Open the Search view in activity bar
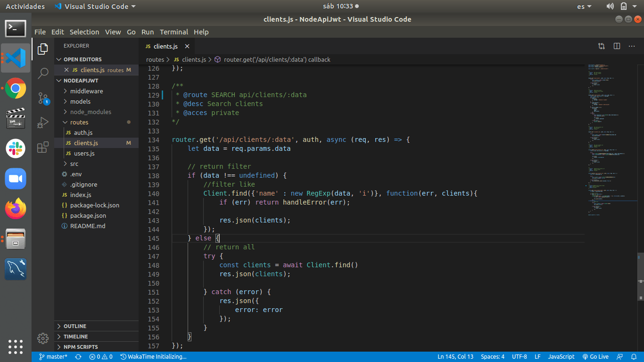644x362 pixels. click(x=43, y=73)
